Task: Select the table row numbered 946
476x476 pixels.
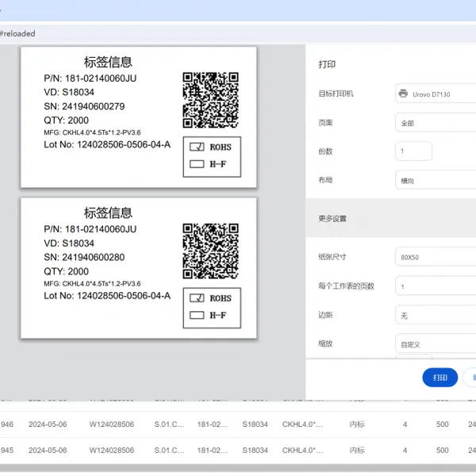Action: tap(238, 424)
